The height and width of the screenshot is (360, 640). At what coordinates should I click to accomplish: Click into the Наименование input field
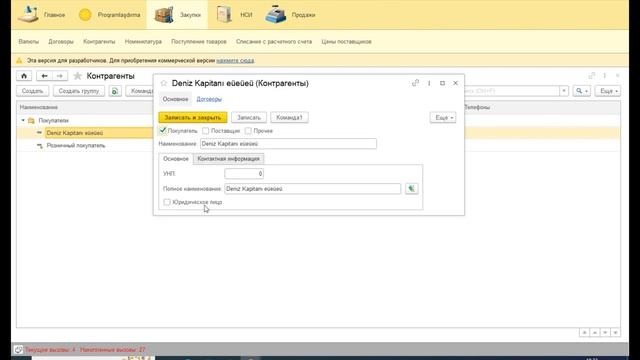click(288, 144)
